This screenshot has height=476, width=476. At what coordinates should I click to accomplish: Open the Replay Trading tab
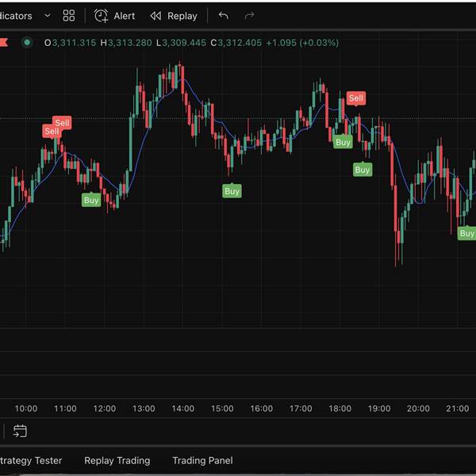point(117,460)
